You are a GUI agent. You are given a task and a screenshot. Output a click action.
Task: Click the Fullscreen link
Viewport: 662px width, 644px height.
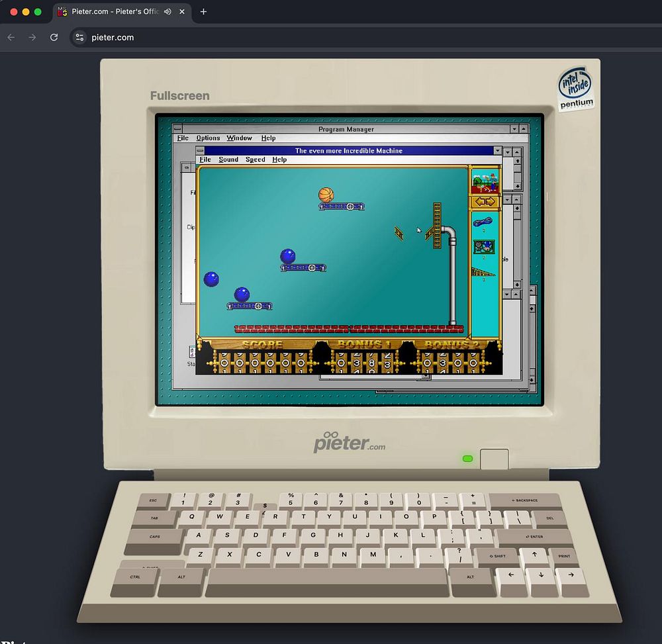click(x=180, y=96)
